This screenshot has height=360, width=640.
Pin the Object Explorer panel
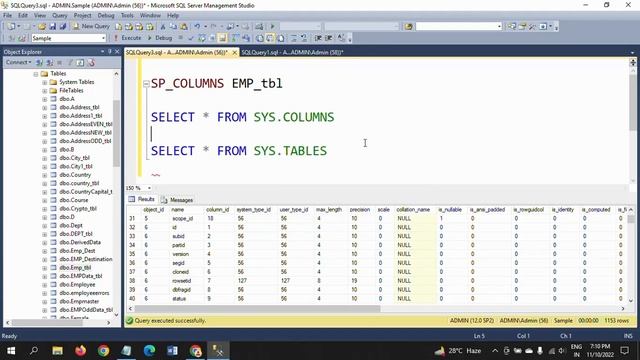click(109, 51)
